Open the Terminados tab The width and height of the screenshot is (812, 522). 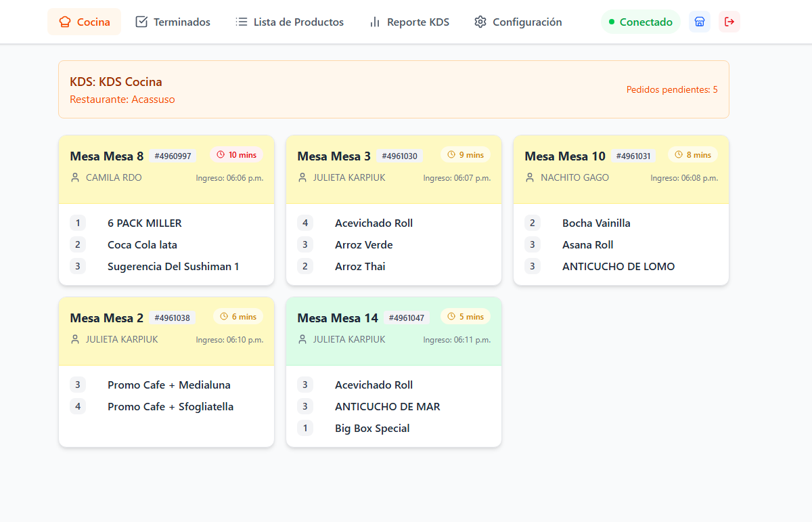click(173, 22)
